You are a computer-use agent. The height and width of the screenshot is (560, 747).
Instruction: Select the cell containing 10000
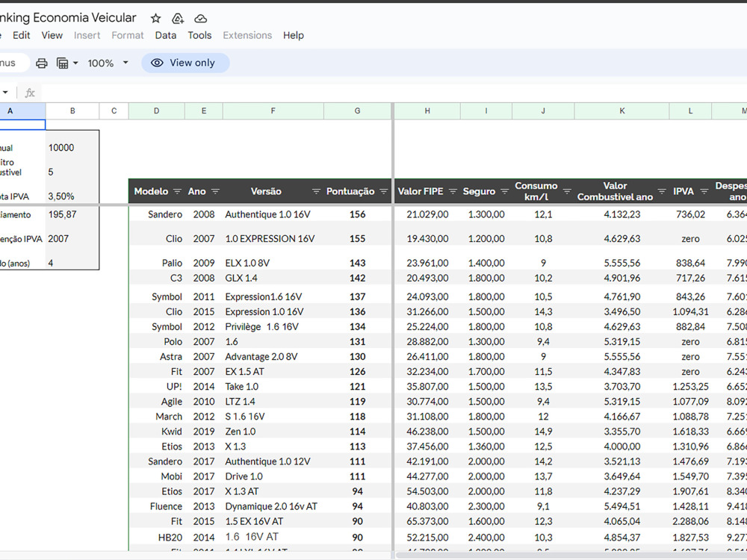tap(72, 148)
